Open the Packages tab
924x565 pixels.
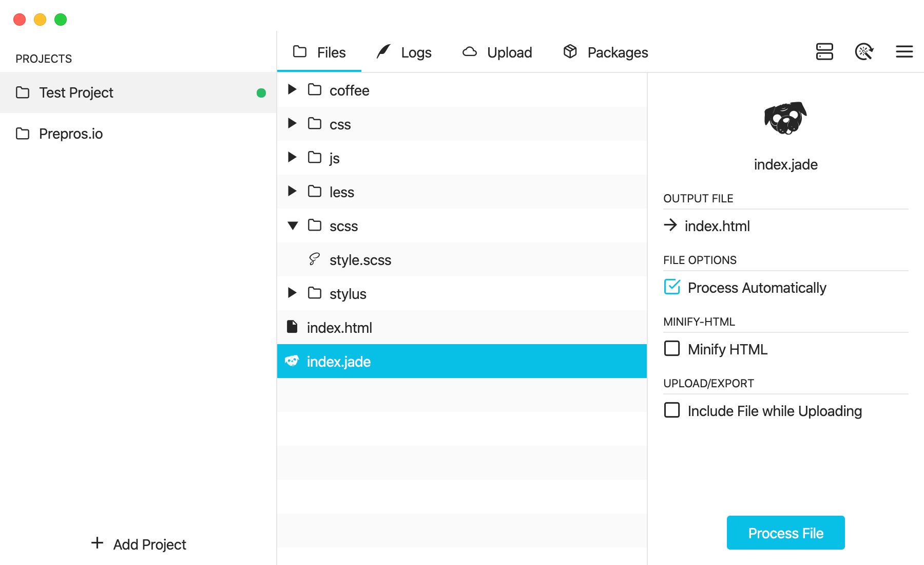(x=606, y=52)
